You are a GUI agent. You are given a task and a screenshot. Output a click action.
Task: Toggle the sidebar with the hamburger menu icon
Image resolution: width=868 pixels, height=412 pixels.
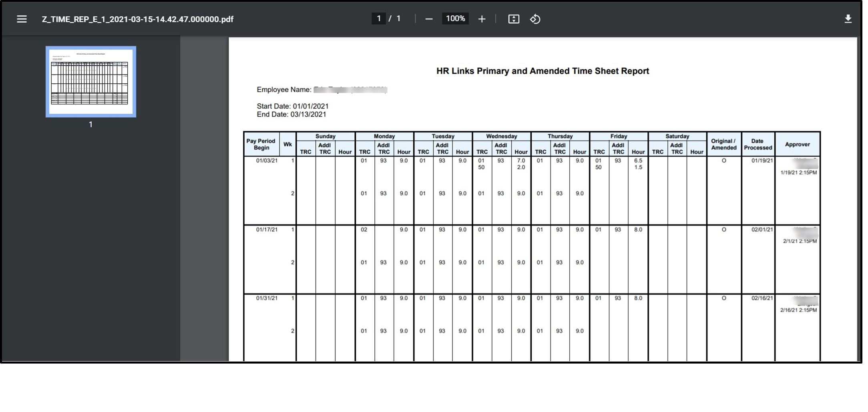(x=22, y=19)
